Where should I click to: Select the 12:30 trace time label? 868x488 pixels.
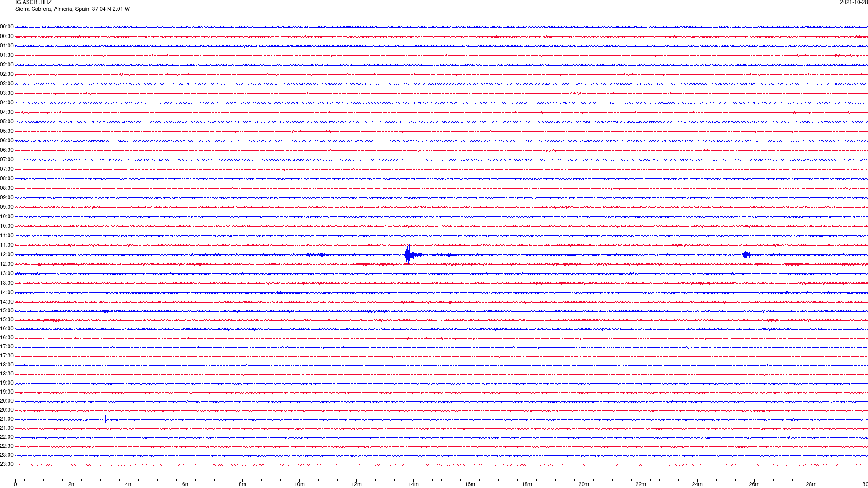click(x=7, y=264)
